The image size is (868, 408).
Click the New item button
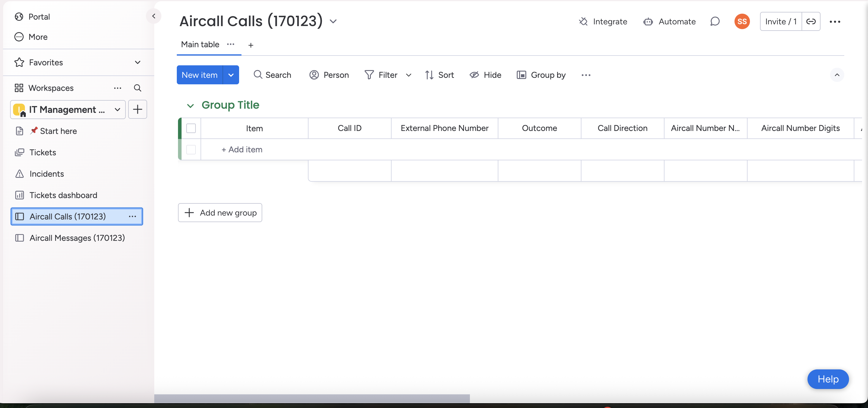(x=200, y=75)
